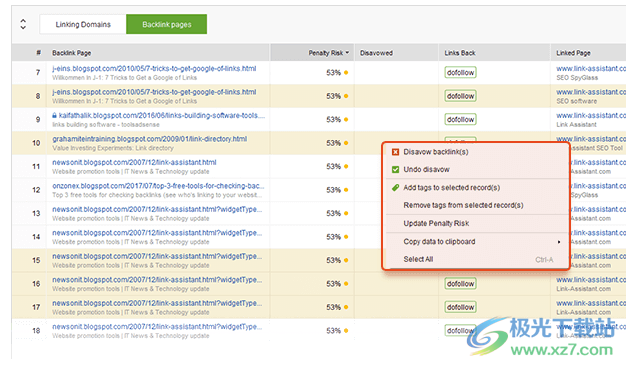Click Ctrl-A shortcut label in context menu

pyautogui.click(x=544, y=260)
